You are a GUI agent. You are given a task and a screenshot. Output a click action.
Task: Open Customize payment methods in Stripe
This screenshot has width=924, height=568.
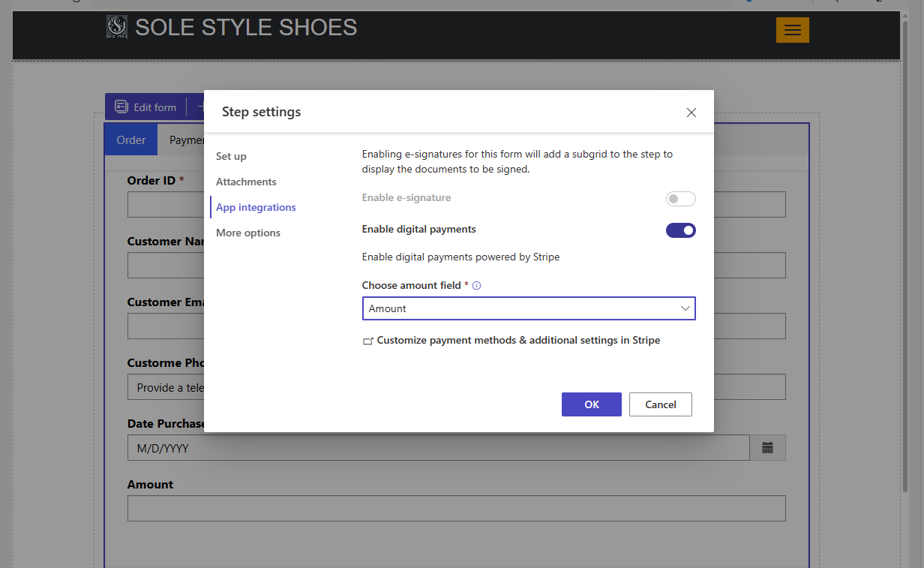tap(517, 340)
